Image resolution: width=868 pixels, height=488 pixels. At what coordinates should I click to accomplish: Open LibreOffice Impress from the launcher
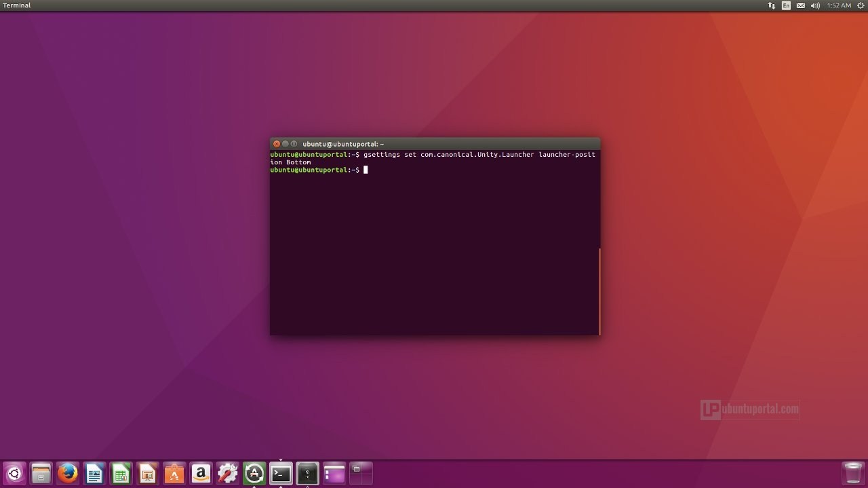pyautogui.click(x=148, y=473)
